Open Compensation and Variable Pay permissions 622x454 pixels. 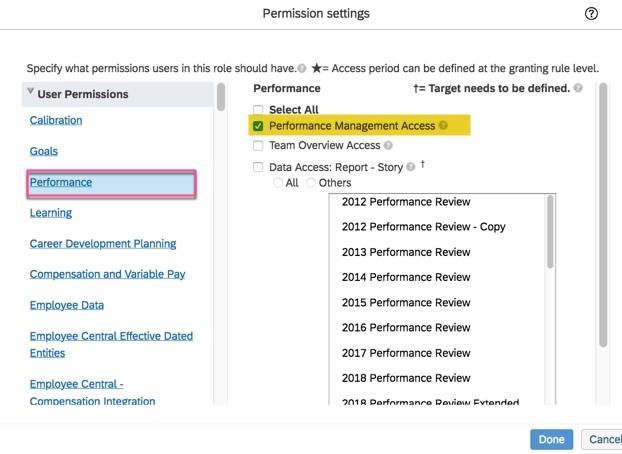coord(107,274)
